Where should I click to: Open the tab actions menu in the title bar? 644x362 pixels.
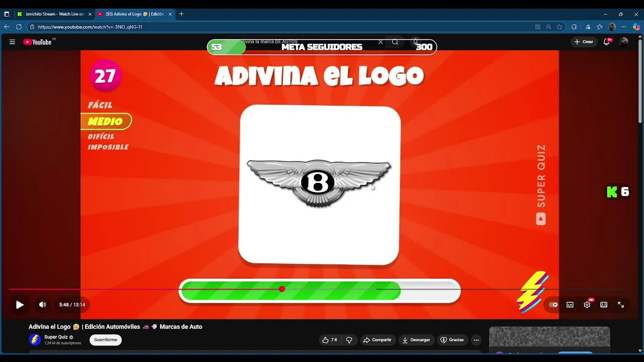tap(7, 14)
